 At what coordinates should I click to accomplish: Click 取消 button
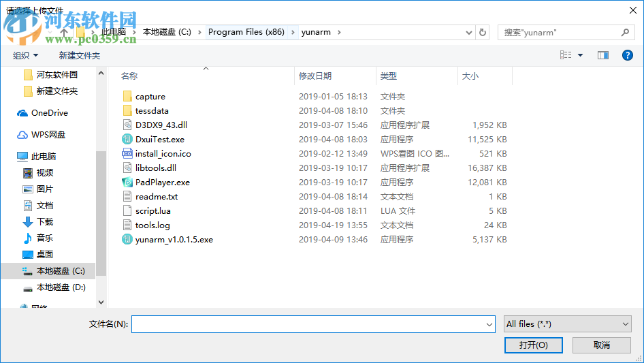click(601, 345)
